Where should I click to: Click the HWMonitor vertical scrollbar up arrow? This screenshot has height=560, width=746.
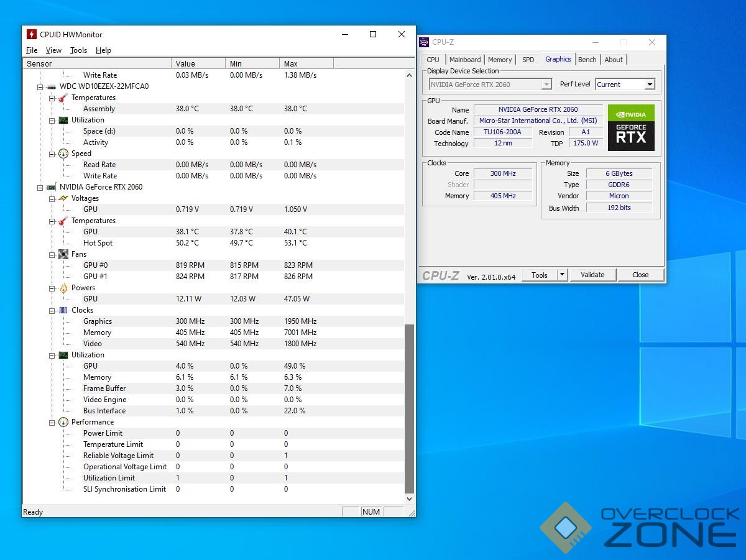pyautogui.click(x=409, y=75)
